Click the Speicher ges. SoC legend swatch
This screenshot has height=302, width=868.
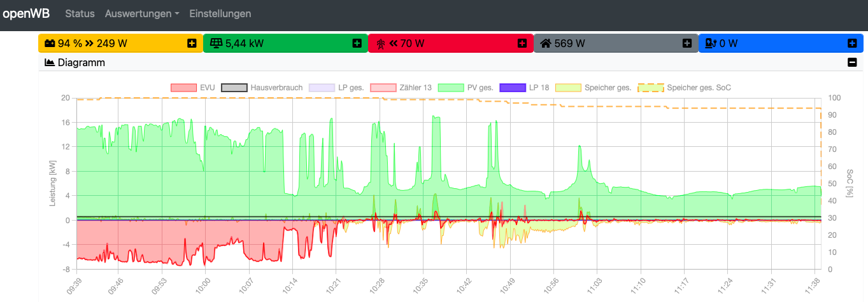pyautogui.click(x=651, y=88)
